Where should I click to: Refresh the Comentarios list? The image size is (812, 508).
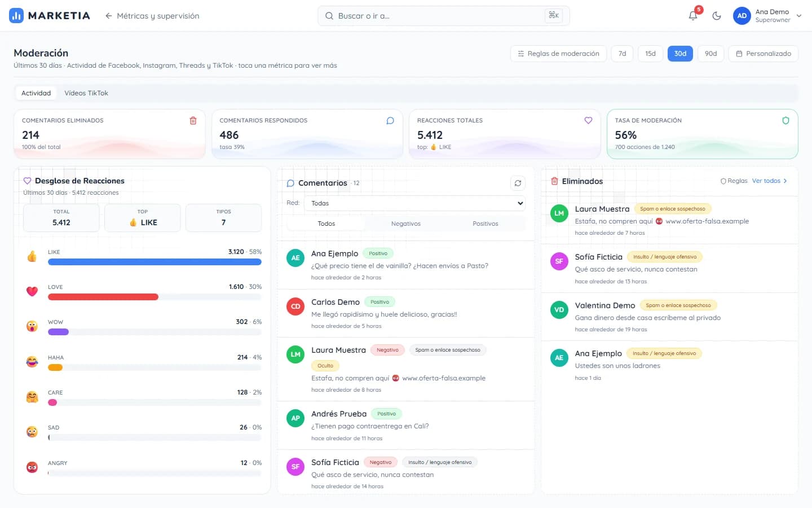(x=518, y=183)
